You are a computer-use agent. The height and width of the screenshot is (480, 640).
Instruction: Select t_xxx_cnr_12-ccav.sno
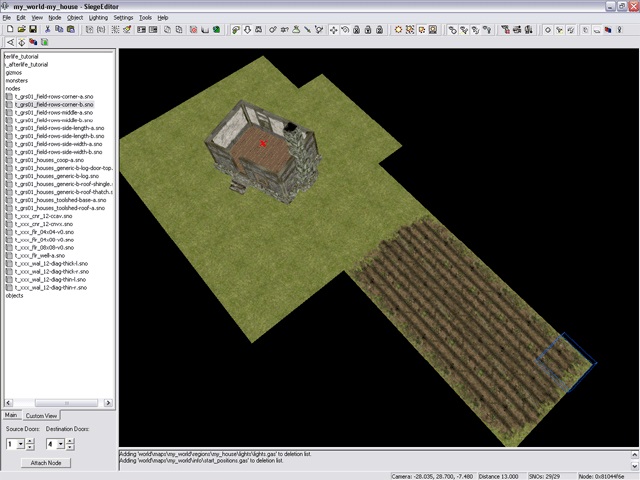43,216
